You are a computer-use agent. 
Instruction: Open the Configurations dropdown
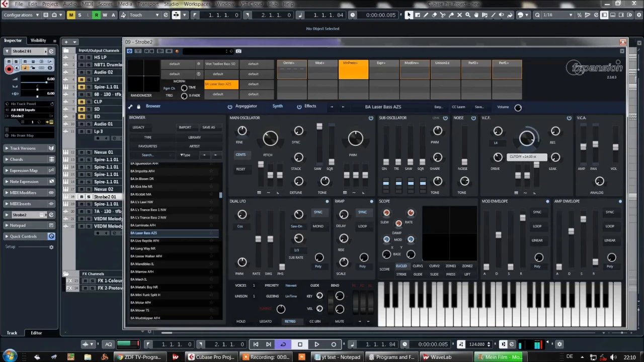(22, 15)
